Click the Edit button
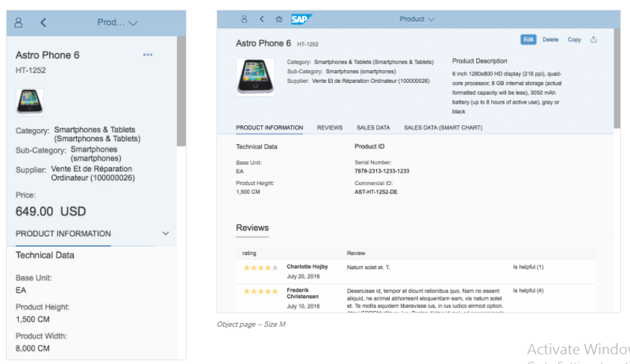The height and width of the screenshot is (364, 630). (x=528, y=40)
